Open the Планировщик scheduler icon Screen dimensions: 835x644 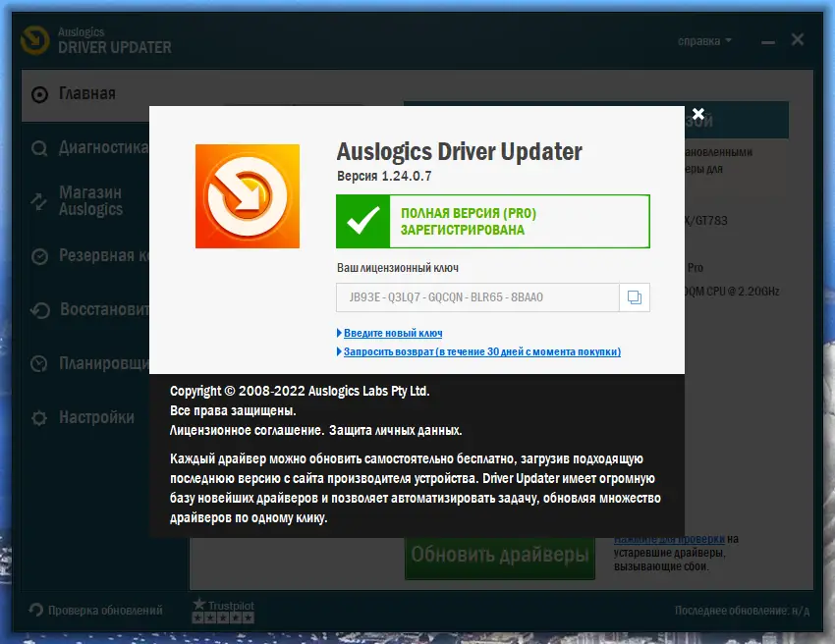pos(39,363)
